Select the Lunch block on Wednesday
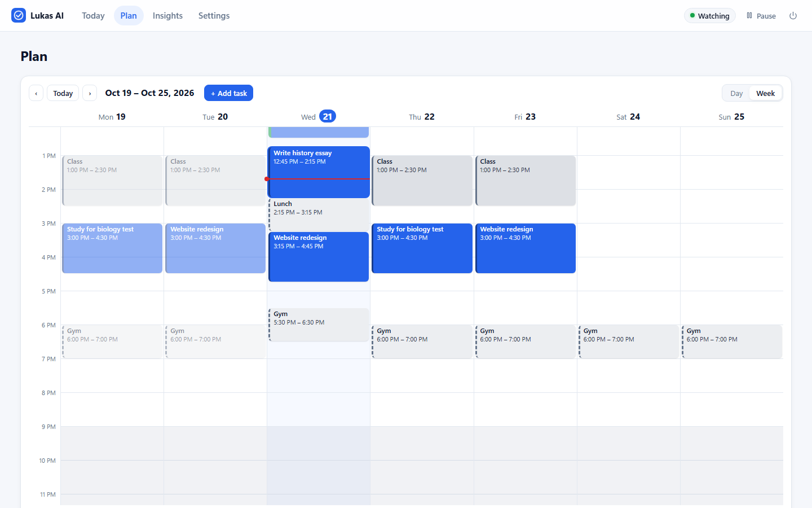Viewport: 812px width, 508px height. tap(319, 214)
